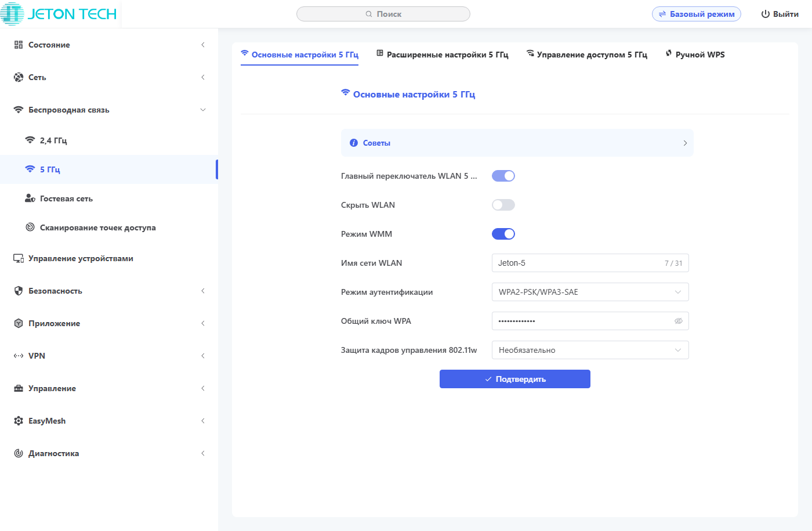Click the Имя сети WLAN field
Viewport: 812px width, 531px height.
(577, 263)
